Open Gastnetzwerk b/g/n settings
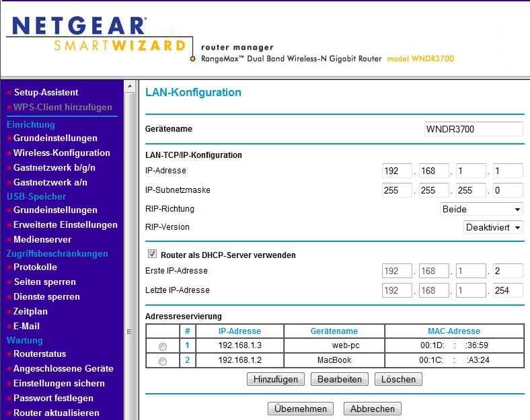530x420 pixels. coord(54,167)
